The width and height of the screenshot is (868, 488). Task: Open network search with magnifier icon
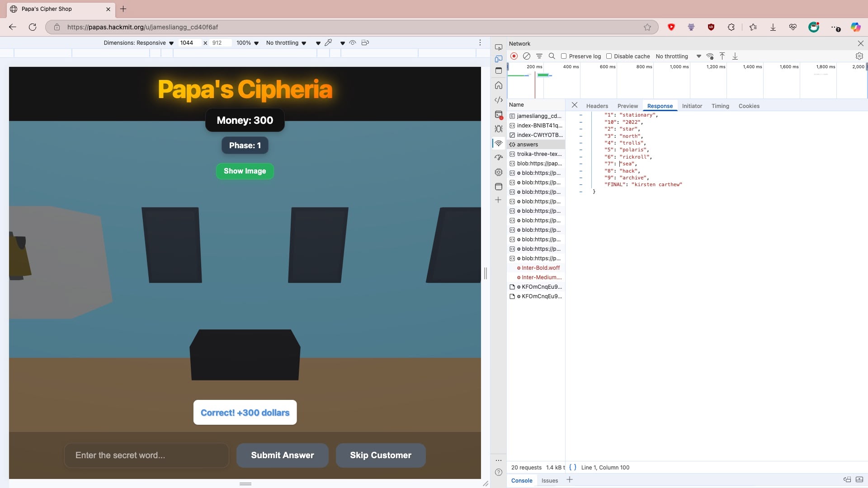[x=552, y=56]
